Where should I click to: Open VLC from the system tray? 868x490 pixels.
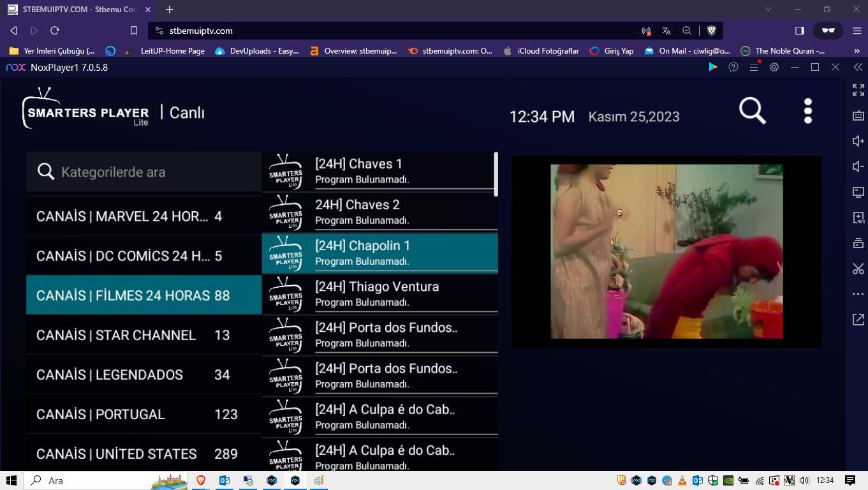pyautogui.click(x=682, y=480)
